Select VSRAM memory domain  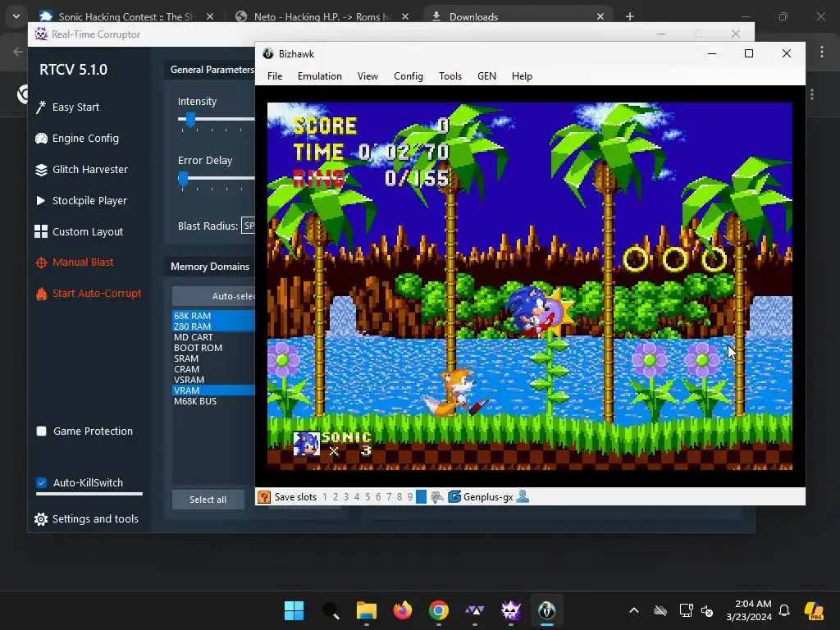click(x=213, y=380)
